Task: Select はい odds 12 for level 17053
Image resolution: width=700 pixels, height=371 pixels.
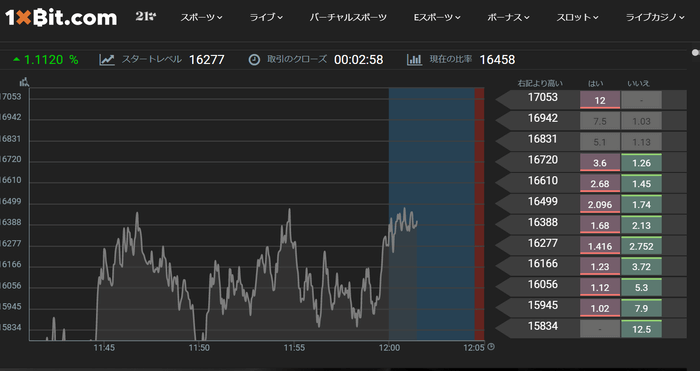Action: tap(600, 100)
